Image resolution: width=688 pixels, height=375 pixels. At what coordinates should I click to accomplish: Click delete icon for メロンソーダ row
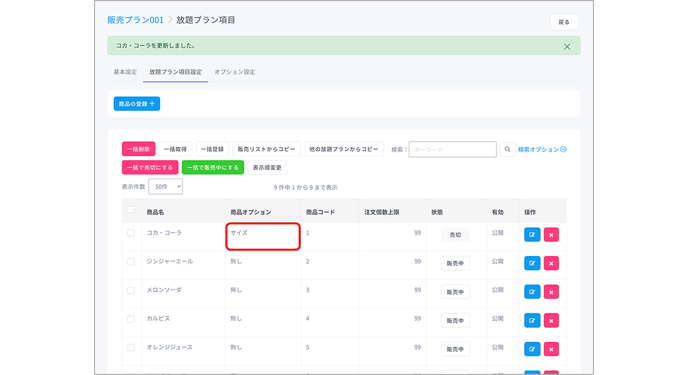551,292
